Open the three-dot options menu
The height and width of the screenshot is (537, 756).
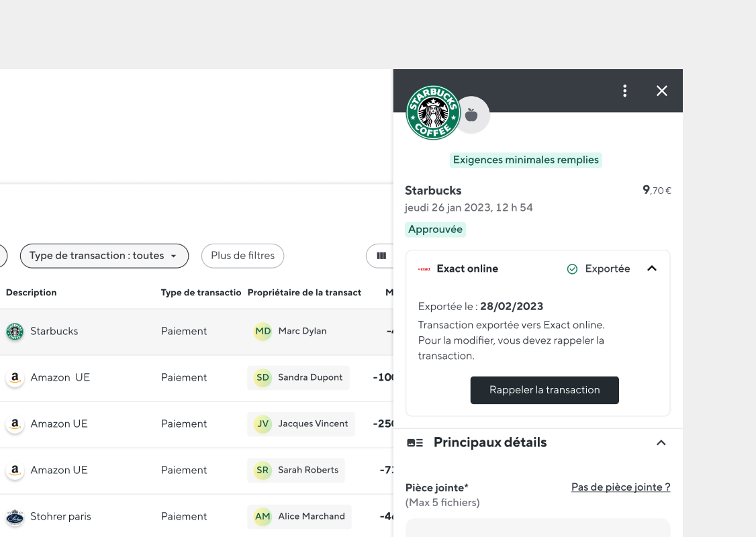[x=624, y=91]
